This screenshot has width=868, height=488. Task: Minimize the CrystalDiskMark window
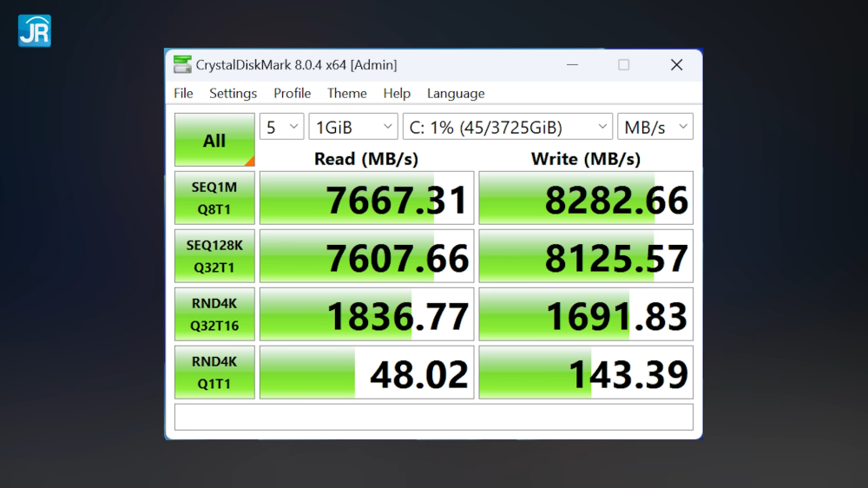coord(571,65)
